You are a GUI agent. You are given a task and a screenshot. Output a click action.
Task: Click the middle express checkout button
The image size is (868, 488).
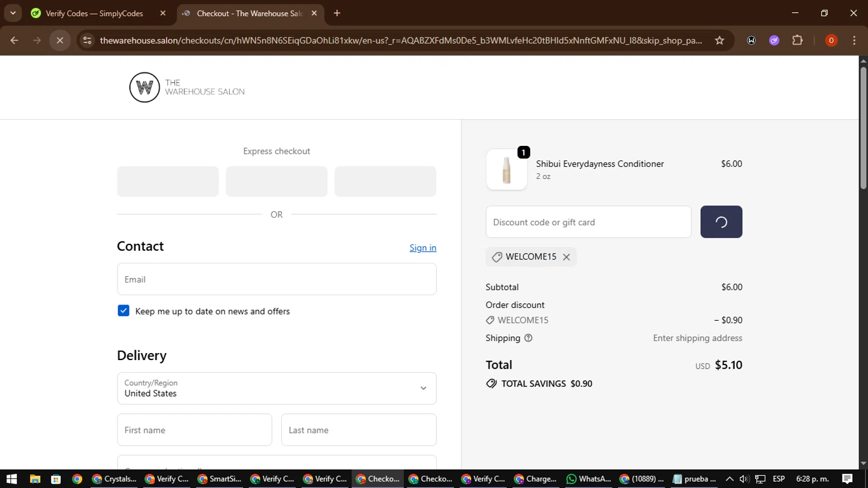(x=277, y=181)
